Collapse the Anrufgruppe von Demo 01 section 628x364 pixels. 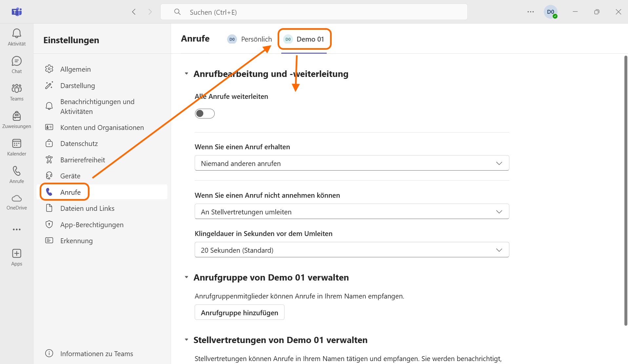[186, 278]
